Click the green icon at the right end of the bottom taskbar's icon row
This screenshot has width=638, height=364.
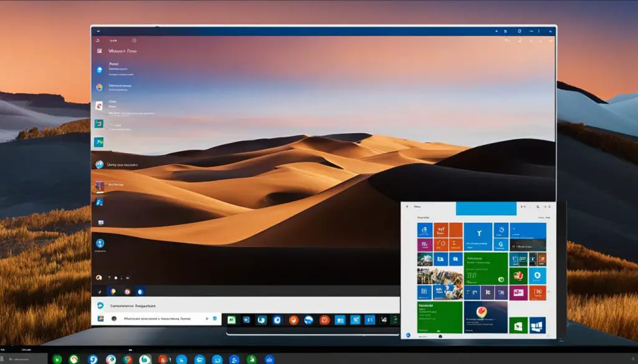(x=252, y=360)
